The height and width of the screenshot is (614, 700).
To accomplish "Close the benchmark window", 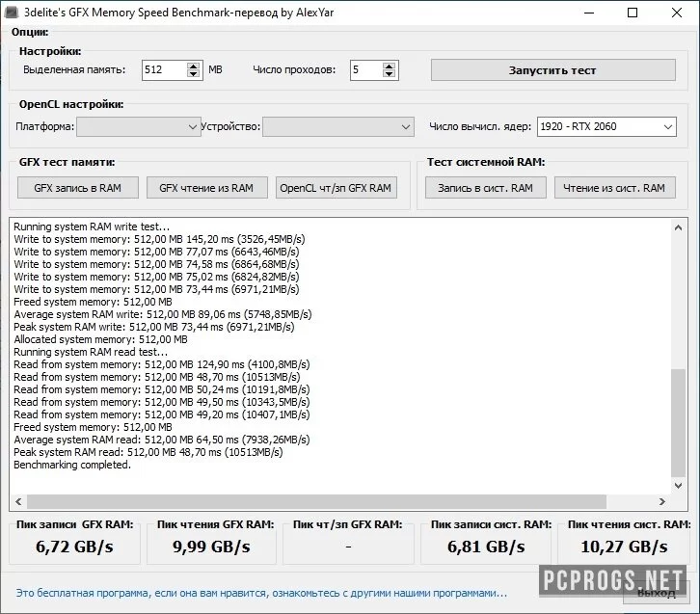I will point(677,13).
